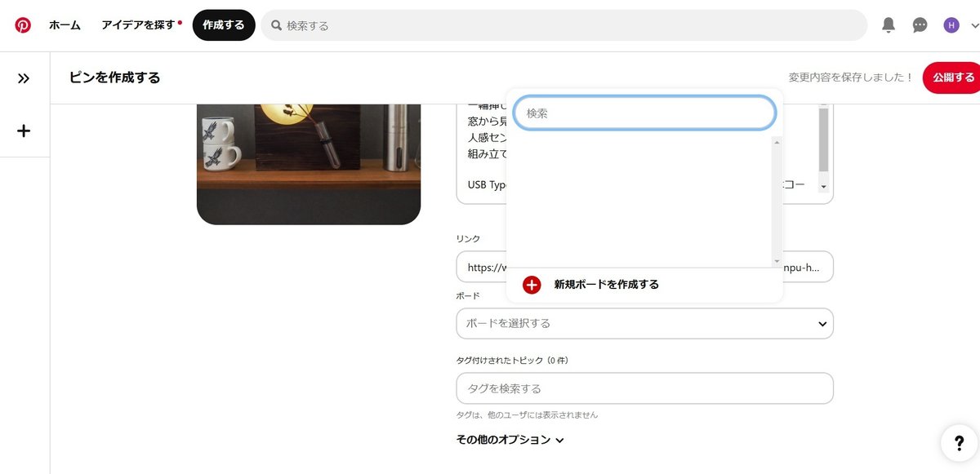Viewport: 980px width, 474px height.
Task: Click the board search 検索 field
Action: (644, 113)
